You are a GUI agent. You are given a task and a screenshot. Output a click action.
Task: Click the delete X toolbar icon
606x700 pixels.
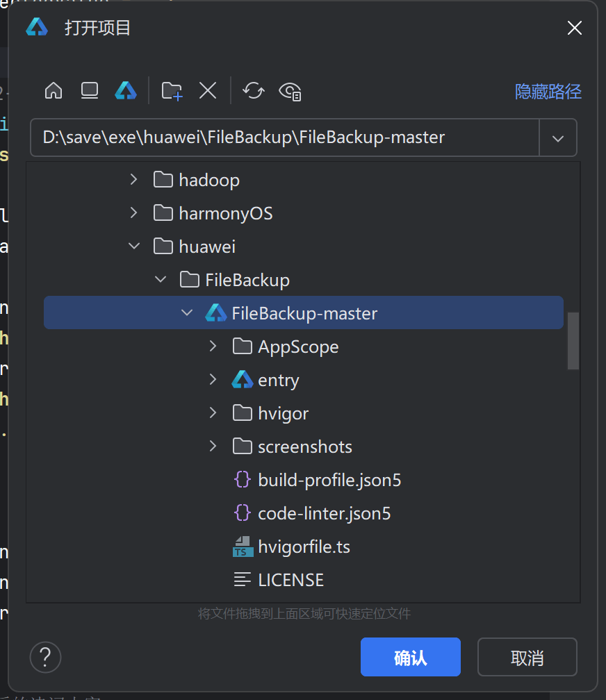coord(208,90)
